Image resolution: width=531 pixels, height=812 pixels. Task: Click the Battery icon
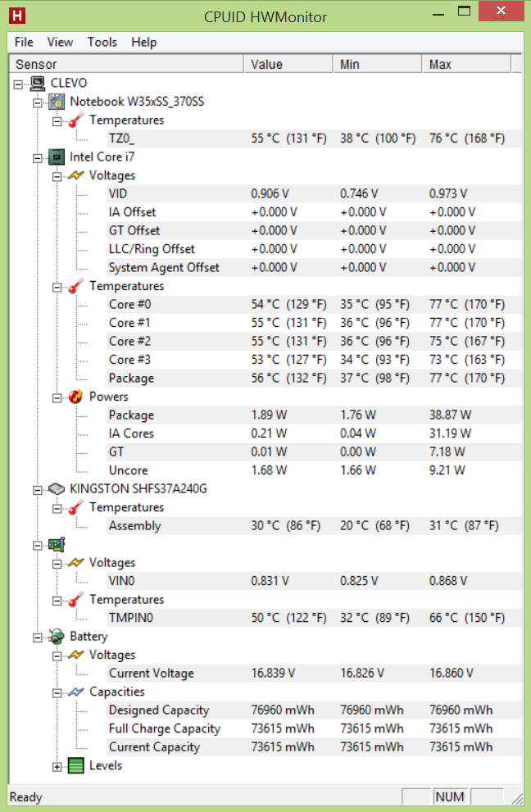[x=57, y=637]
